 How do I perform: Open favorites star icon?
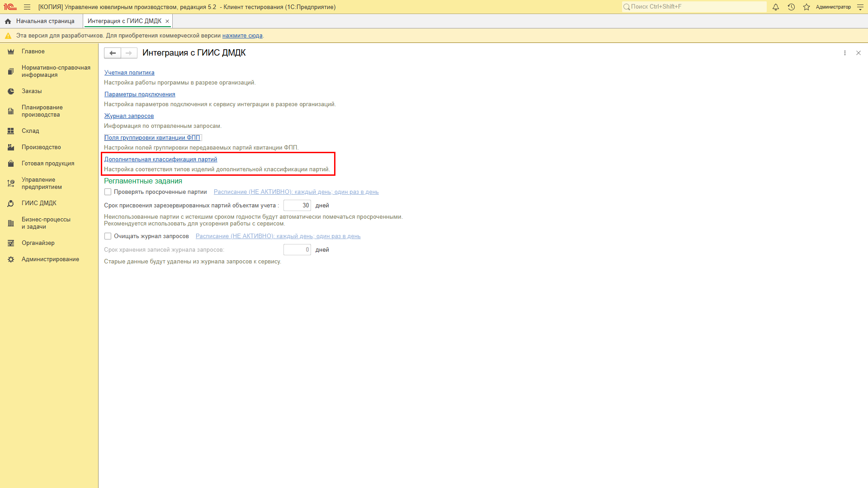click(x=807, y=7)
